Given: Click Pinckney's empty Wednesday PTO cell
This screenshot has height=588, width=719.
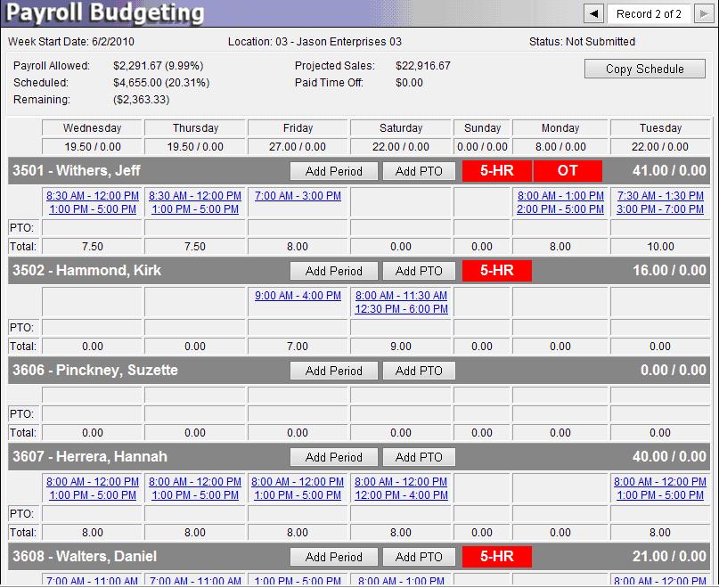Looking at the screenshot, I should coord(93,414).
